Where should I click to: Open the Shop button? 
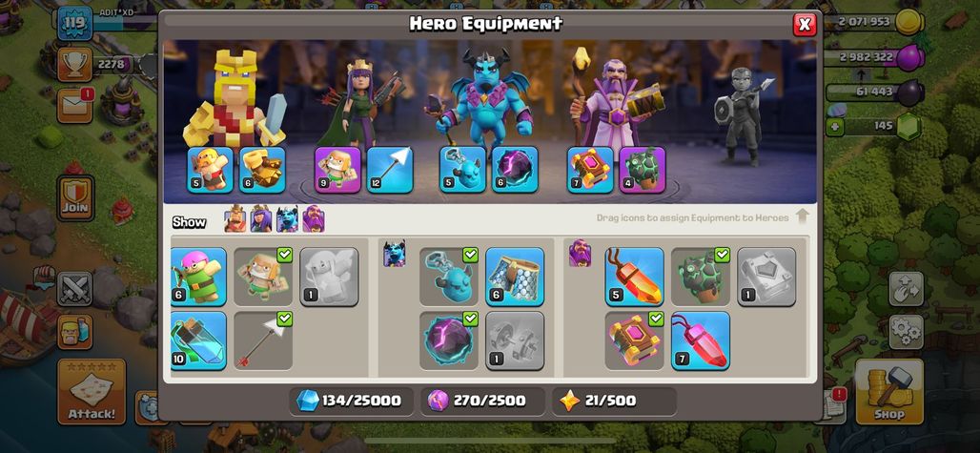pyautogui.click(x=889, y=391)
